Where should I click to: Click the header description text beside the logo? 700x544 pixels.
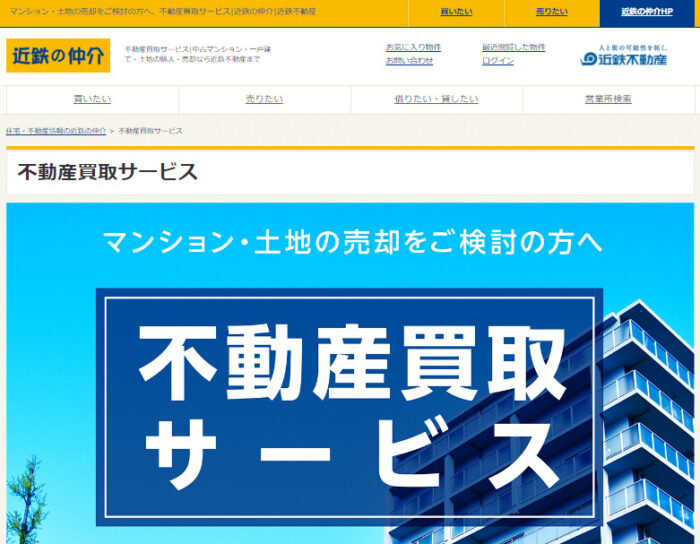(x=198, y=54)
